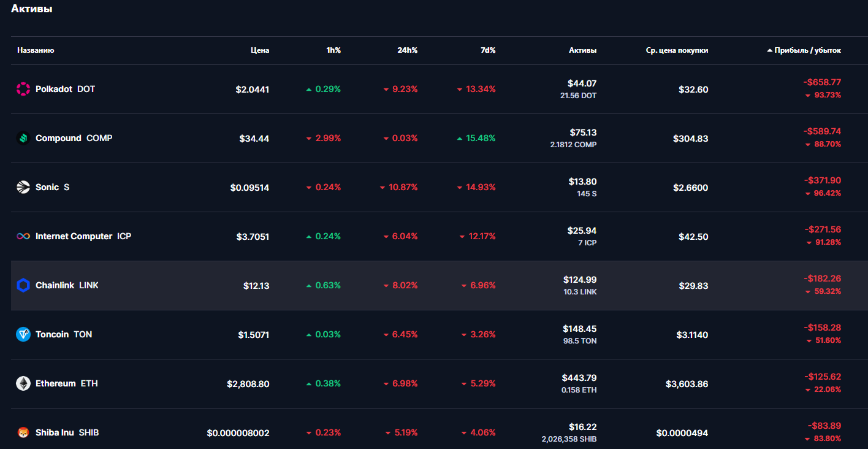Click the Названию column header

click(36, 50)
